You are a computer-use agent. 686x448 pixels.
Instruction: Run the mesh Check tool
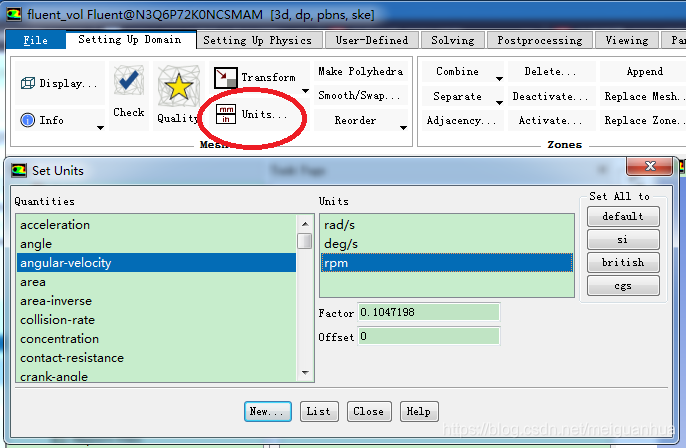click(129, 93)
